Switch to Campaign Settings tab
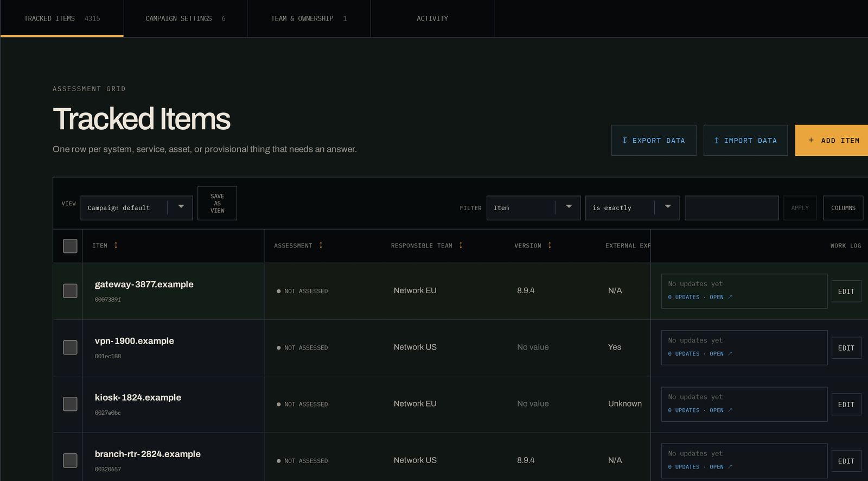The height and width of the screenshot is (481, 868). tap(186, 18)
